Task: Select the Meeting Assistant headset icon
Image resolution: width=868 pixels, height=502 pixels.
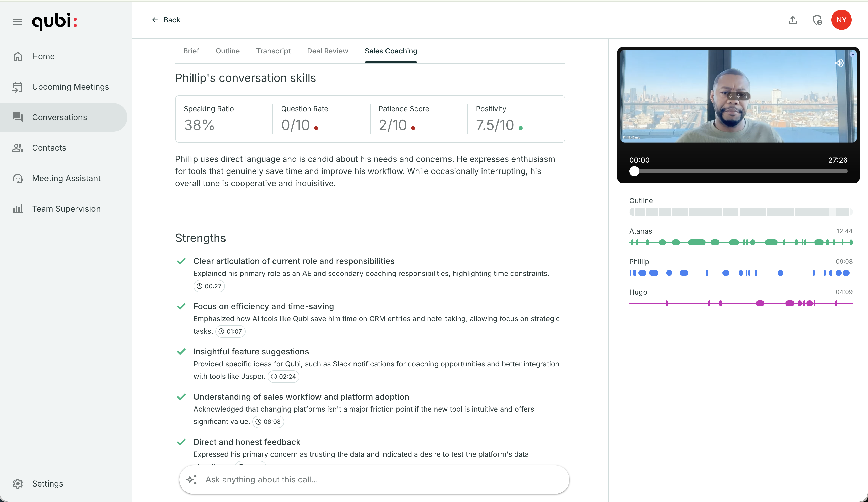Action: (x=18, y=178)
